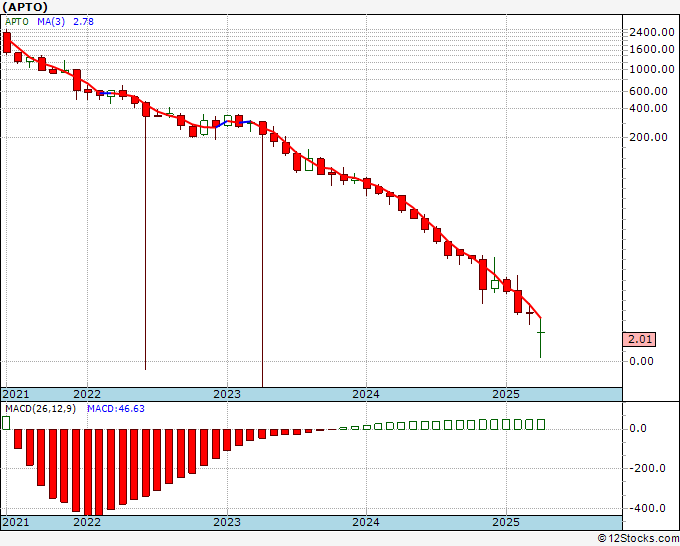The image size is (680, 546).
Task: Click the moving average value 2.78
Action: click(x=83, y=22)
